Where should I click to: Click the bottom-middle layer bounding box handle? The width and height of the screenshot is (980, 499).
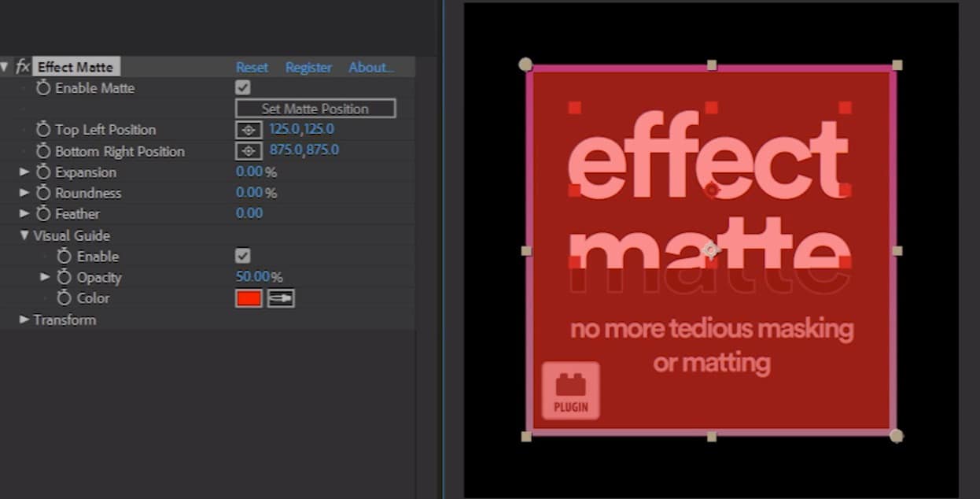click(x=712, y=436)
